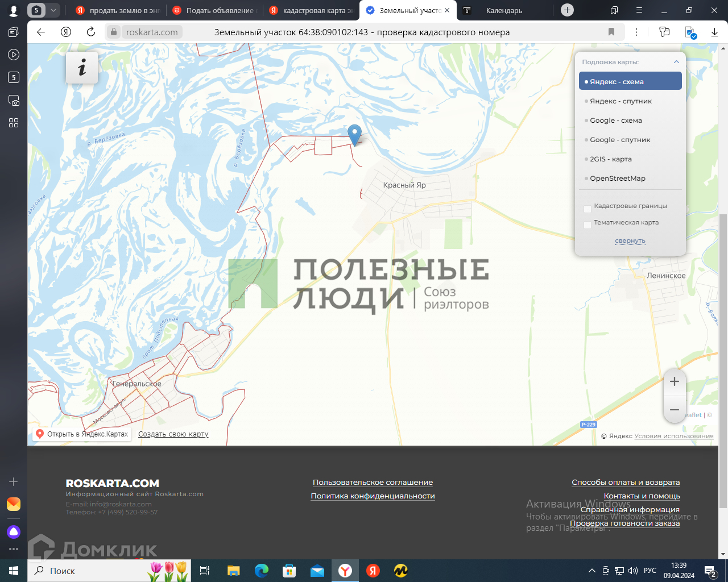
Task: Switch to the 'Подать объявление' tab
Action: click(x=215, y=10)
